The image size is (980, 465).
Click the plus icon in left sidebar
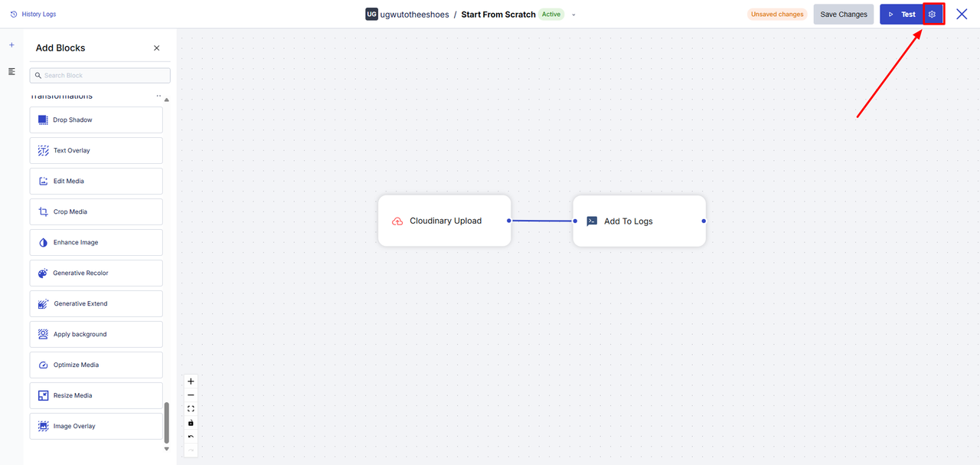click(11, 45)
